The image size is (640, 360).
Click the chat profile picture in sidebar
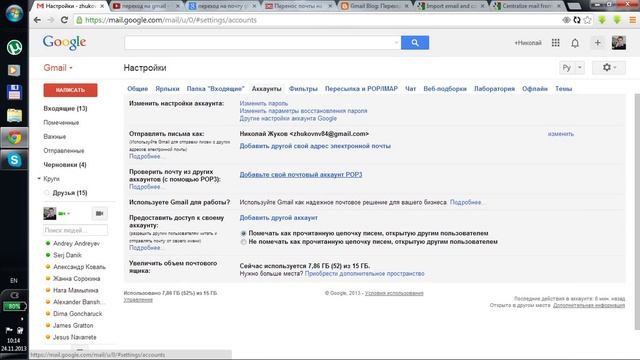click(50, 213)
